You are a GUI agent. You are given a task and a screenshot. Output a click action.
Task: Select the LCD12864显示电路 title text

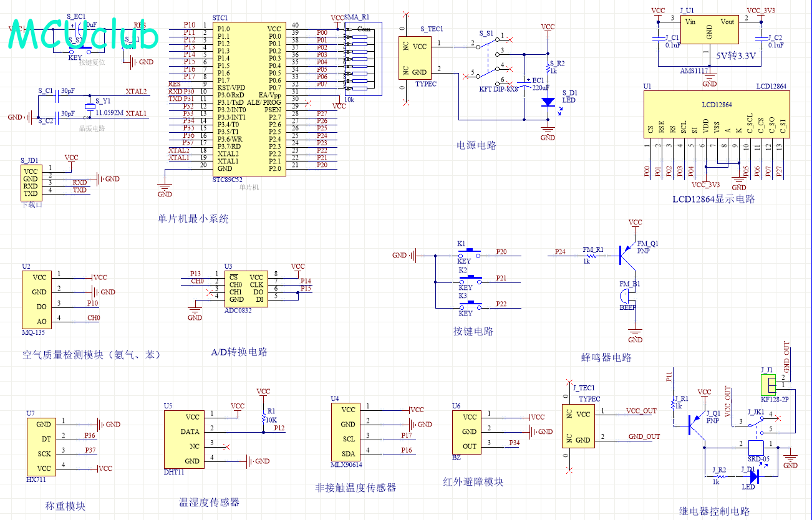tap(713, 199)
